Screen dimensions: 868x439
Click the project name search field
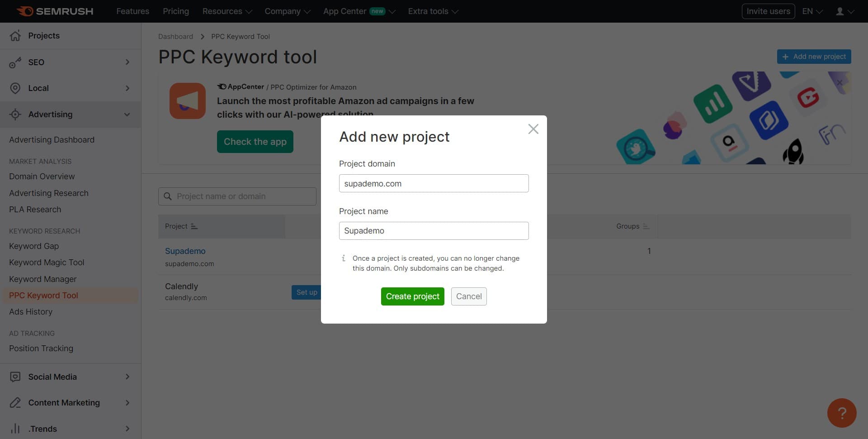click(x=237, y=196)
